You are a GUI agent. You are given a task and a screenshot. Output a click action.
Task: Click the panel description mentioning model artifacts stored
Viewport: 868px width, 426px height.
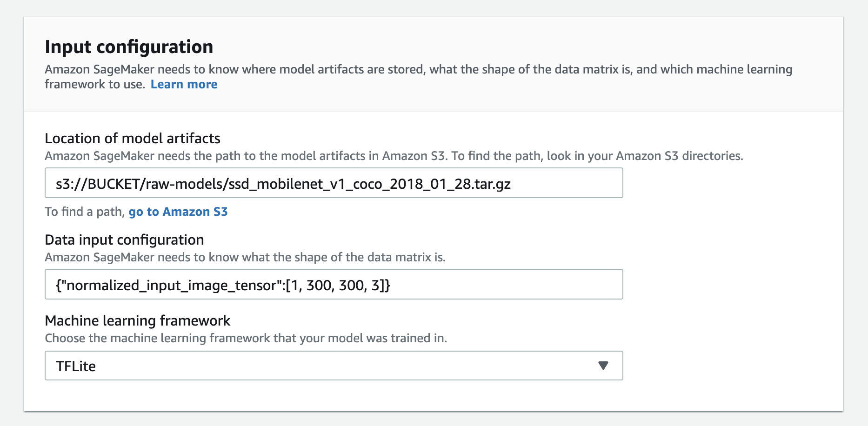coord(418,69)
